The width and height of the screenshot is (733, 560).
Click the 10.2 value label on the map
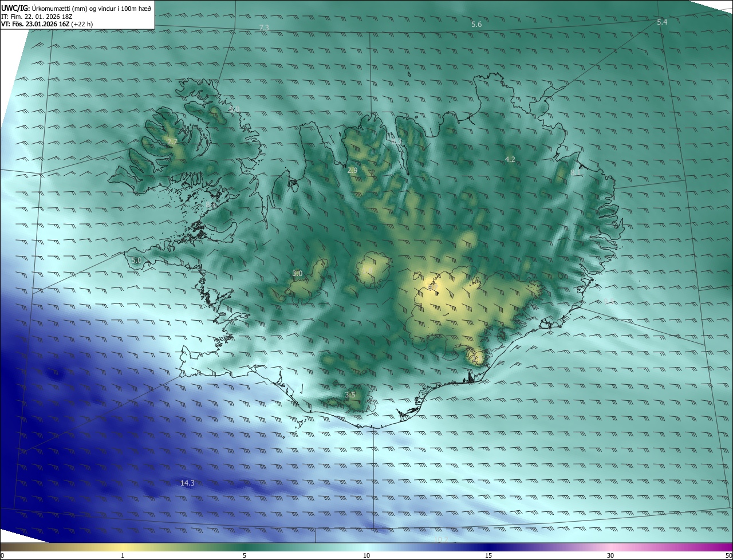coord(440,540)
